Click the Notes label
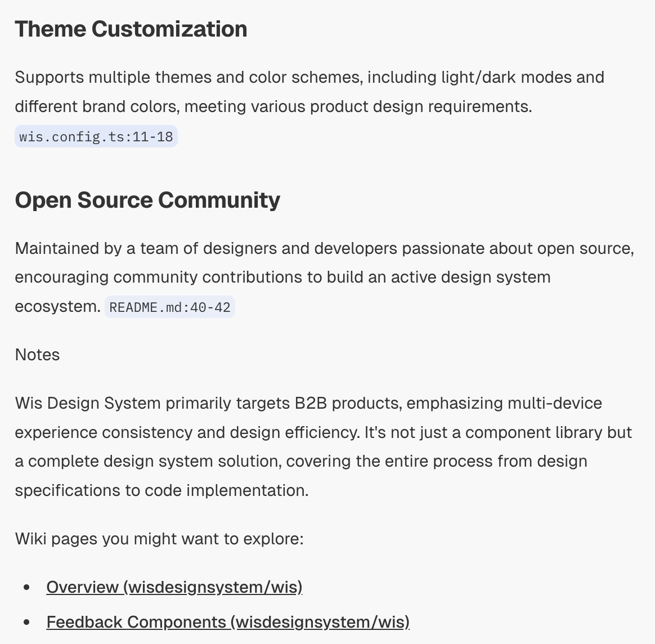The width and height of the screenshot is (655, 644). pyautogui.click(x=37, y=355)
